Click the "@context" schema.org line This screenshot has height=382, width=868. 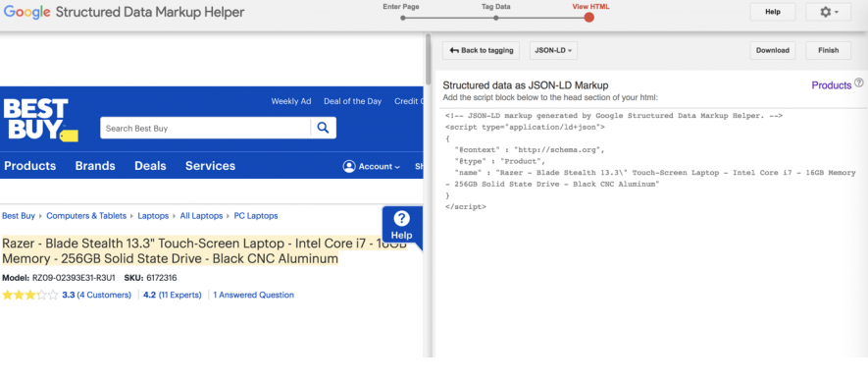point(530,149)
